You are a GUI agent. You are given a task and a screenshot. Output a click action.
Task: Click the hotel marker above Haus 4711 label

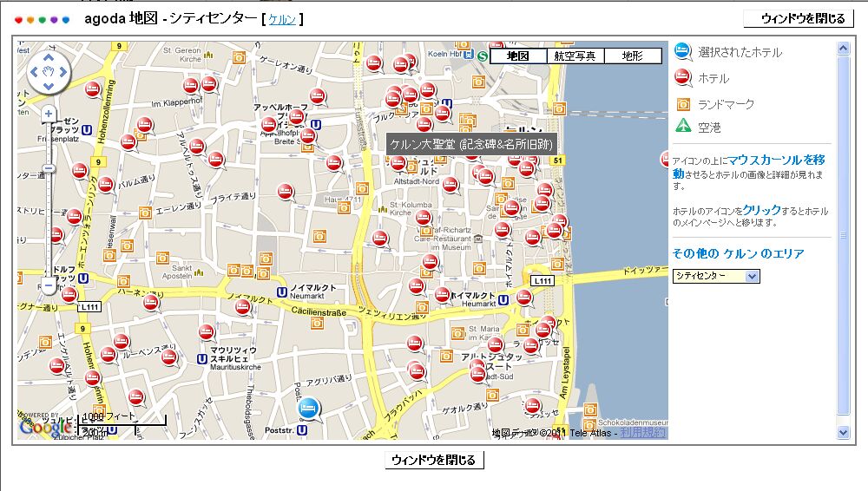pos(334,163)
